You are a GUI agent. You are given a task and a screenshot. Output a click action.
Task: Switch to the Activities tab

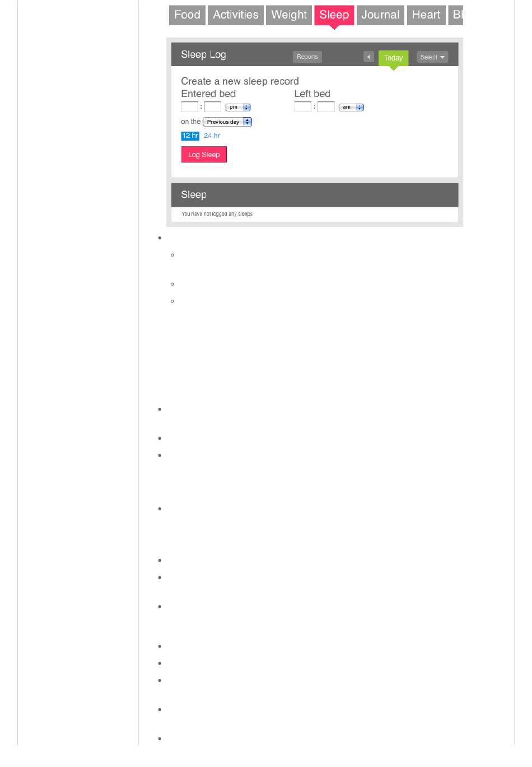236,15
